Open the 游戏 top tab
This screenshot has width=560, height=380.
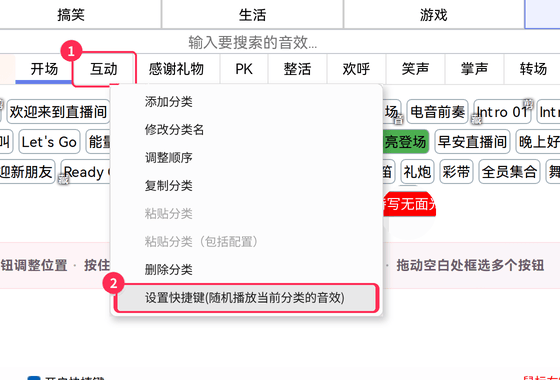[434, 14]
